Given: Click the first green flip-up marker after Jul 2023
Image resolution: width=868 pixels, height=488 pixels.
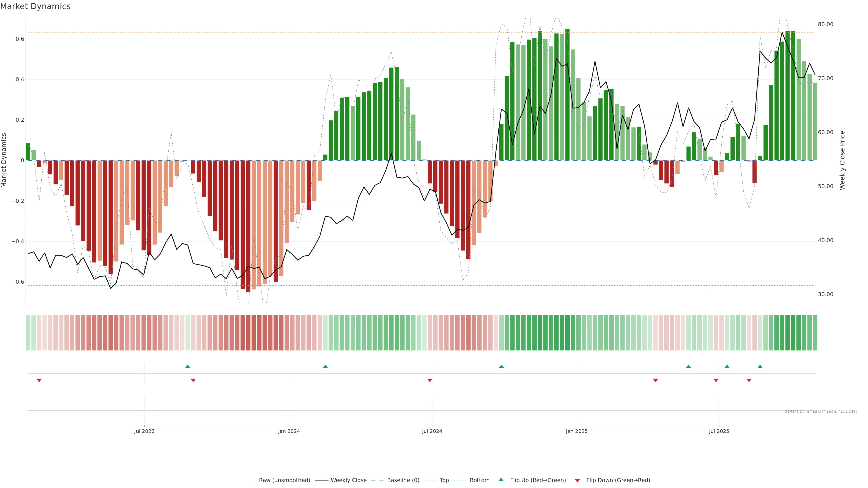Looking at the screenshot, I should (188, 366).
